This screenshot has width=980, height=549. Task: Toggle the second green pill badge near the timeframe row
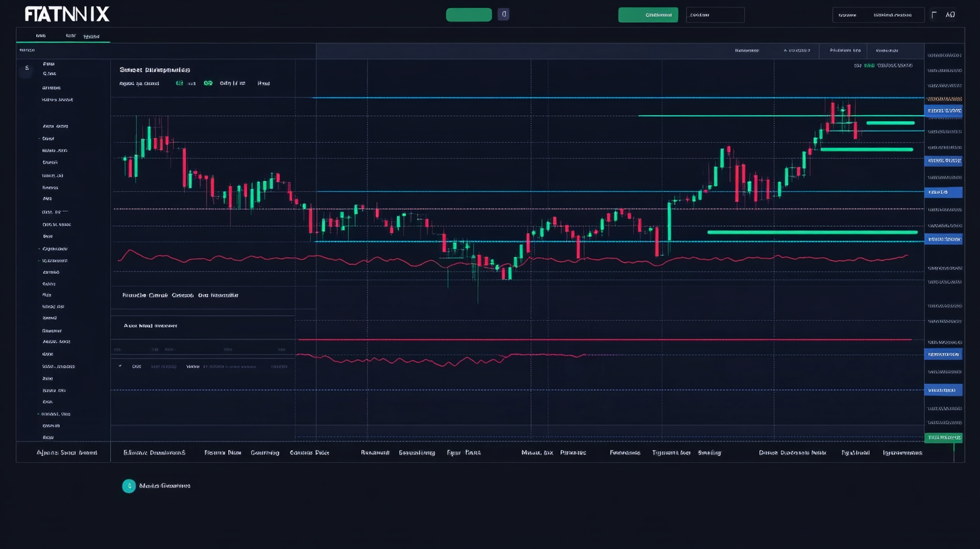[x=209, y=83]
